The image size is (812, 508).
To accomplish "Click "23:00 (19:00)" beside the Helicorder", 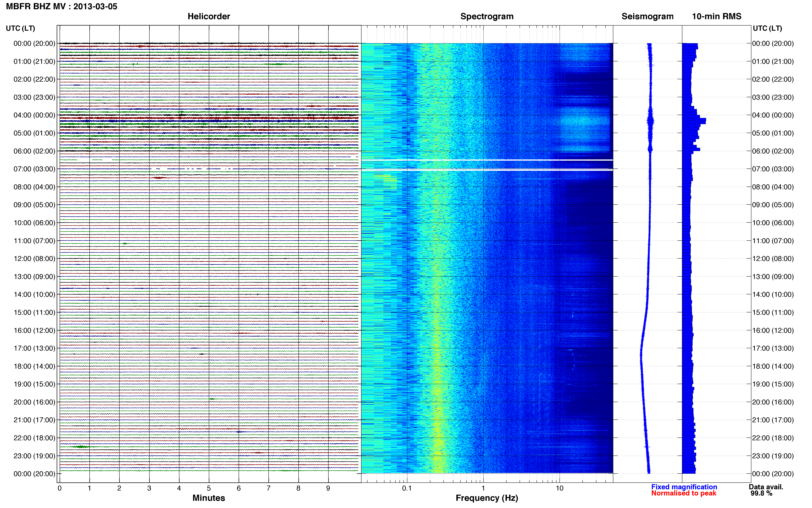I will 34,456.
